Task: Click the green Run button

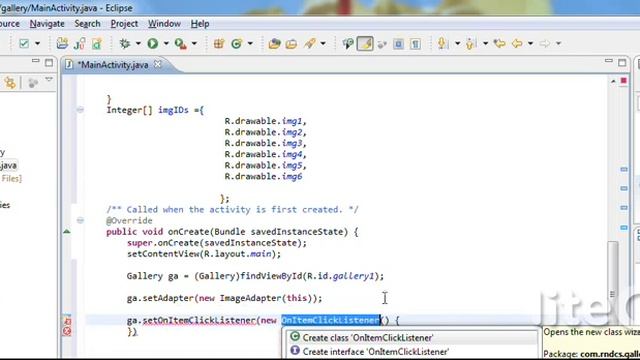Action: click(x=153, y=43)
